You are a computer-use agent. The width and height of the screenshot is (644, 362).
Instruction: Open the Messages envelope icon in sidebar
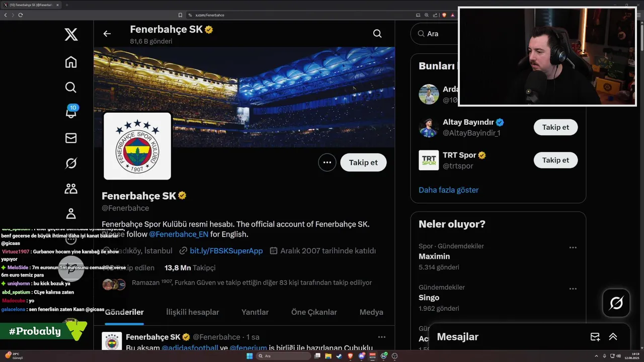click(71, 138)
